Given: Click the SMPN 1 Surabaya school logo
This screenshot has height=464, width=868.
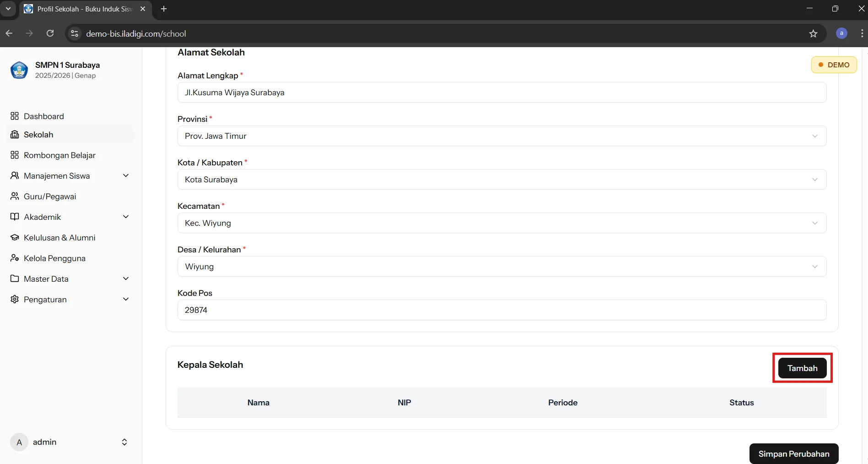Looking at the screenshot, I should [x=19, y=70].
